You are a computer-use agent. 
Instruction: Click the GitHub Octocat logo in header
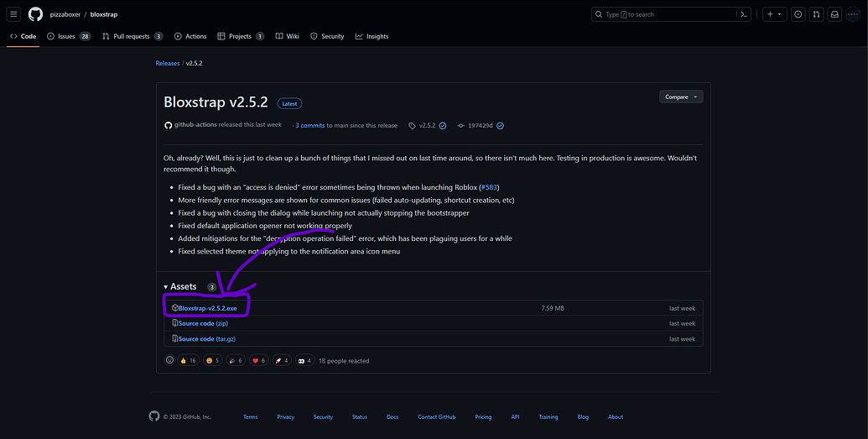(35, 14)
